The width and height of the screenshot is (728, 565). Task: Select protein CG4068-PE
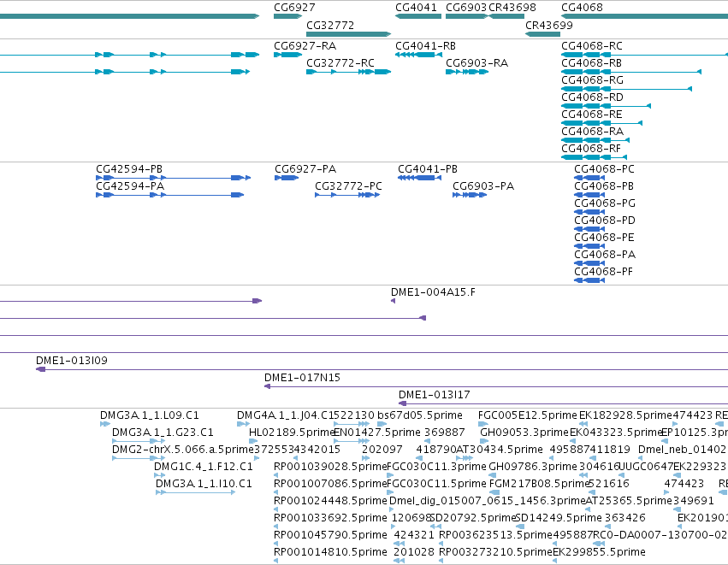click(604, 238)
